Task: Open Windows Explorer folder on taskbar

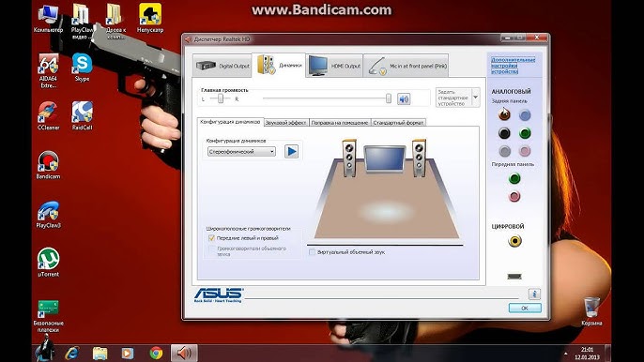Action: pos(100,353)
